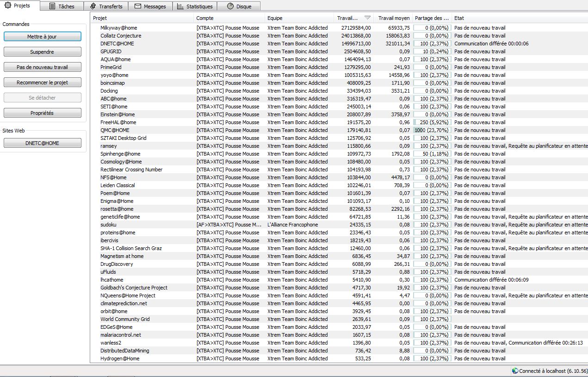Select the Milkyway@home project row
The width and height of the screenshot is (588, 377).
[339, 28]
